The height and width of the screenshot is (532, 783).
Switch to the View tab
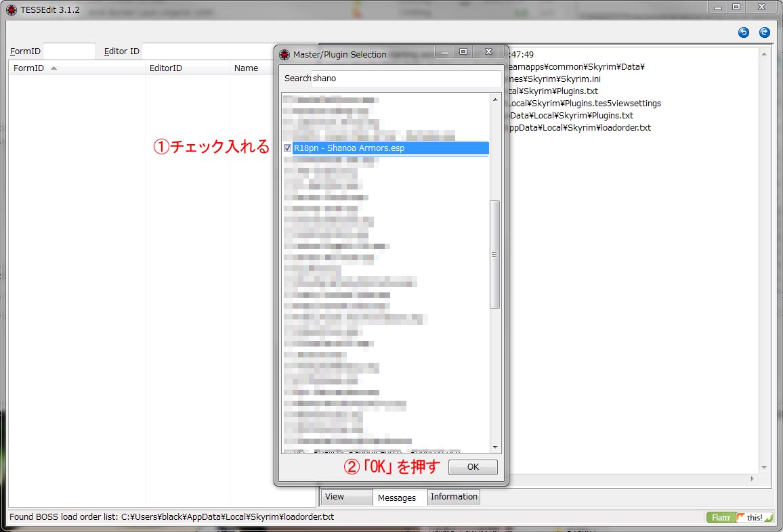(x=346, y=497)
